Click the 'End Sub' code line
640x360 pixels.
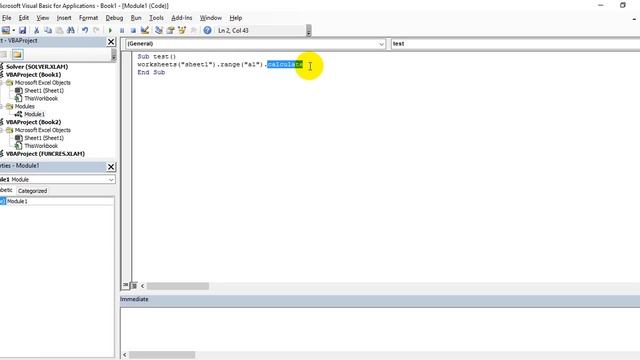151,72
